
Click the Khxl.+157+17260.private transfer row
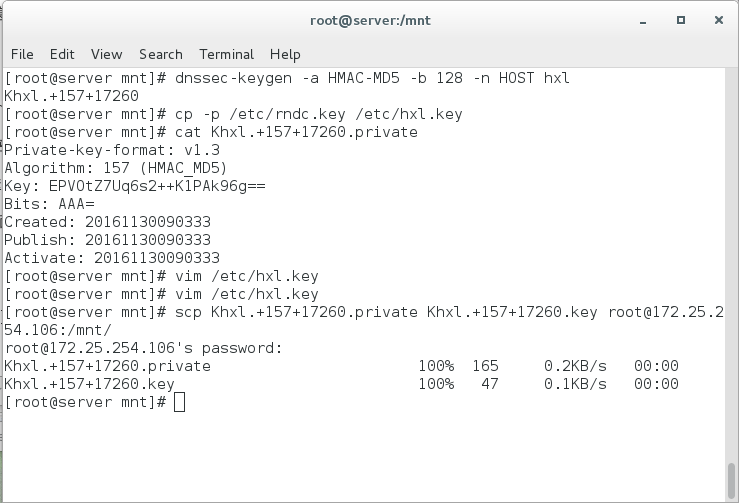pyautogui.click(x=341, y=366)
